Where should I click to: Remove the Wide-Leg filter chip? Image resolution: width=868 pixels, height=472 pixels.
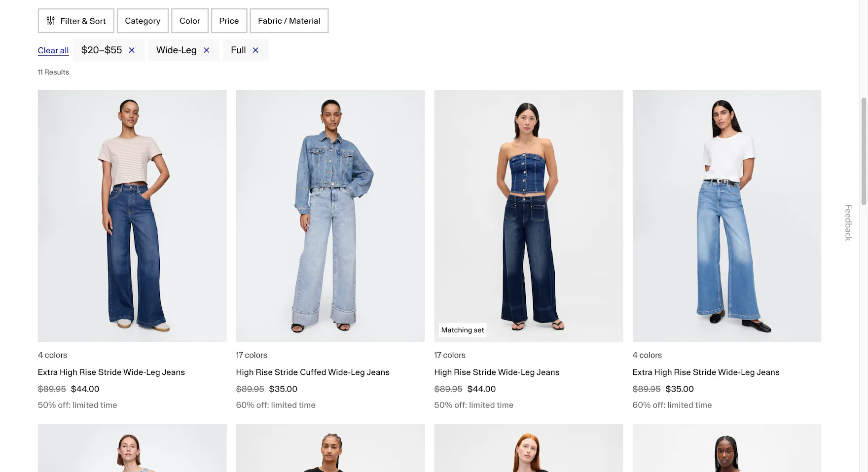pyautogui.click(x=207, y=50)
